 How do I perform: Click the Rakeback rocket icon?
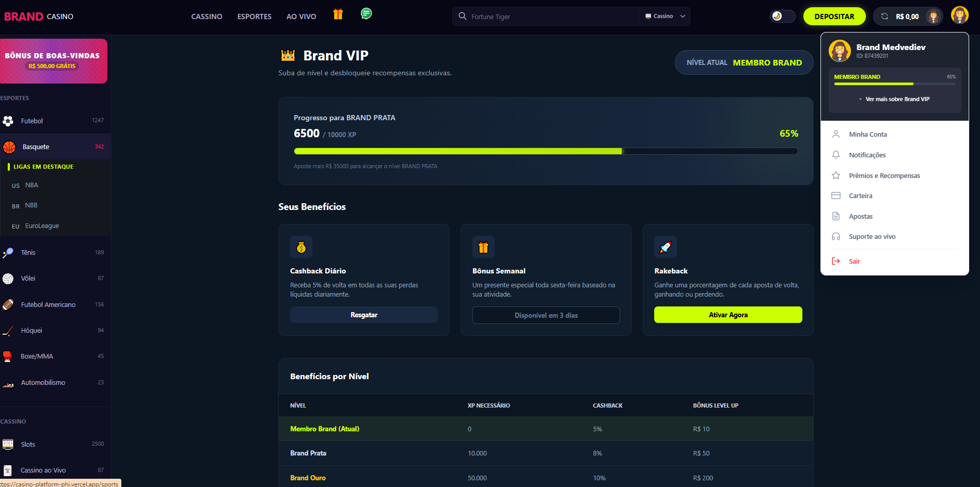[x=666, y=247]
